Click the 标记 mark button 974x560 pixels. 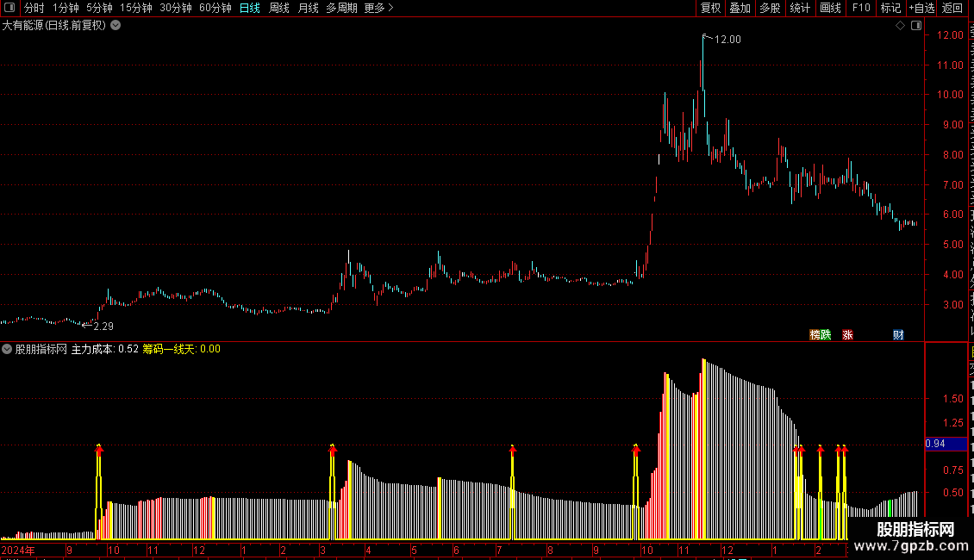tap(890, 8)
